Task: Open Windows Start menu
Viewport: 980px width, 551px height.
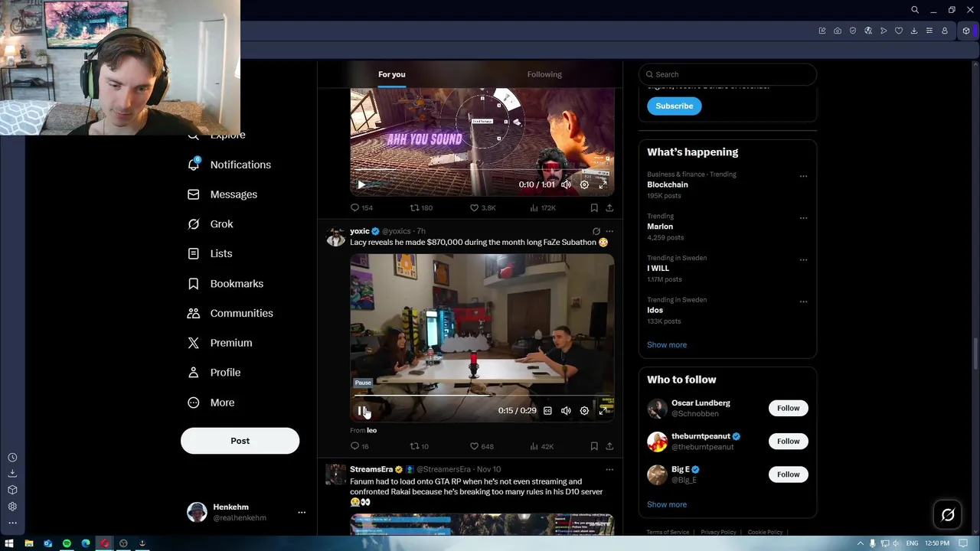Action: point(9,543)
